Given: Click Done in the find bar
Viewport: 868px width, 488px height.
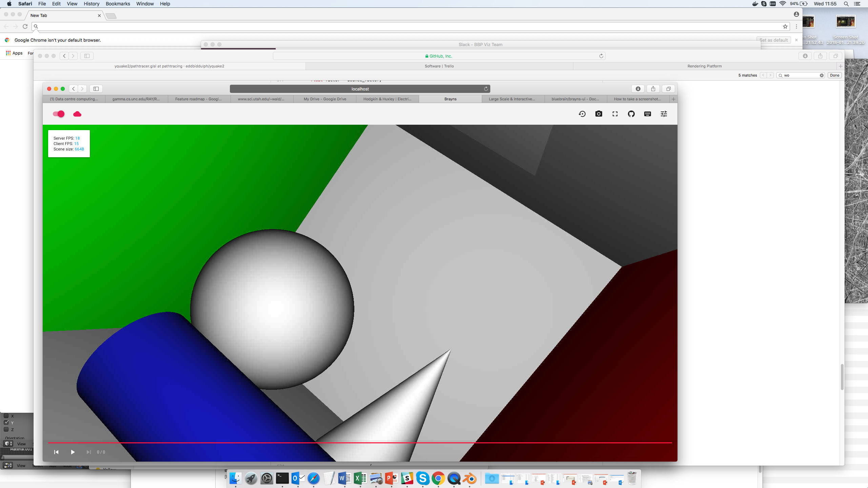Looking at the screenshot, I should click(x=834, y=75).
